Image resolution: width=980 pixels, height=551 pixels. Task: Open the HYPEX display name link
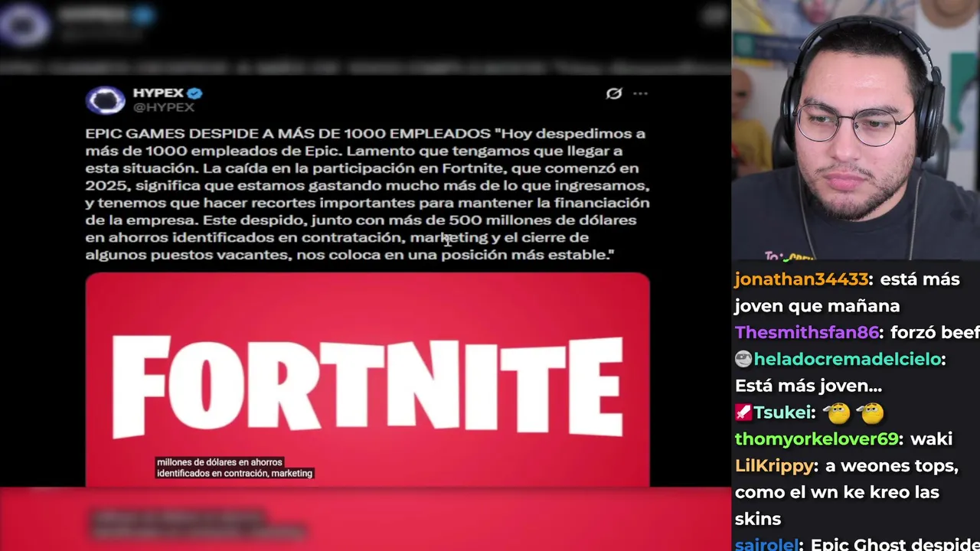pyautogui.click(x=158, y=93)
